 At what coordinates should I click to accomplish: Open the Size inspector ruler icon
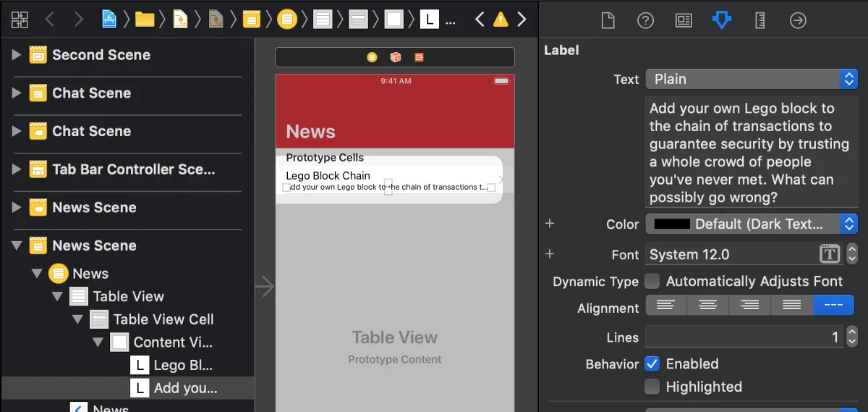[x=759, y=20]
